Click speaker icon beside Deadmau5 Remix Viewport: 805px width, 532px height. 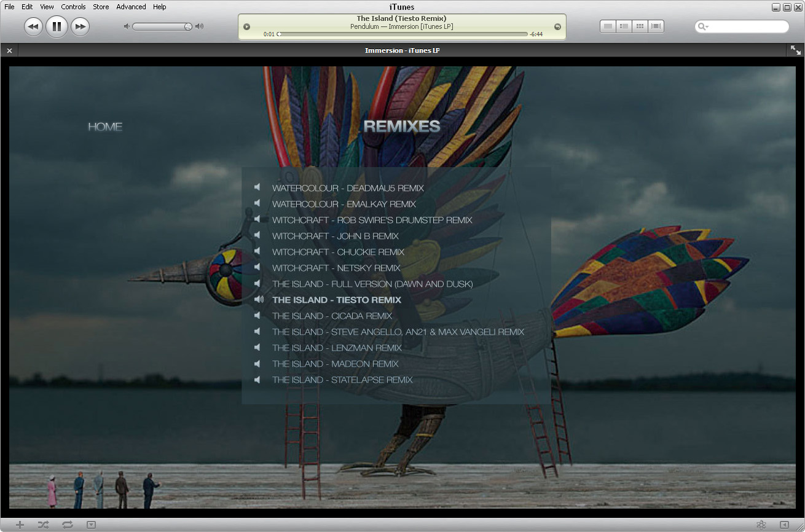tap(257, 187)
